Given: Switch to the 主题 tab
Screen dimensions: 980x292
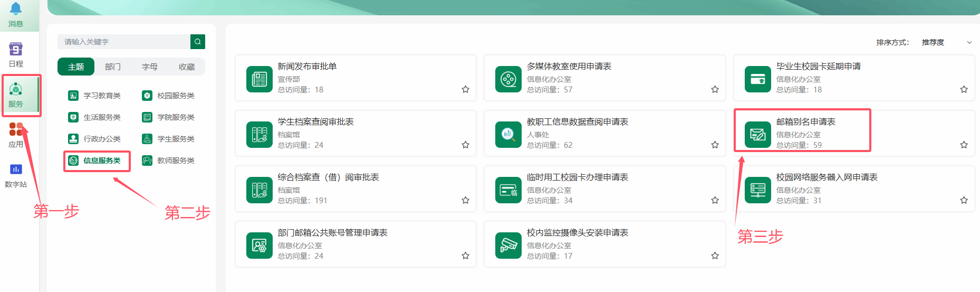Looking at the screenshot, I should pos(76,67).
